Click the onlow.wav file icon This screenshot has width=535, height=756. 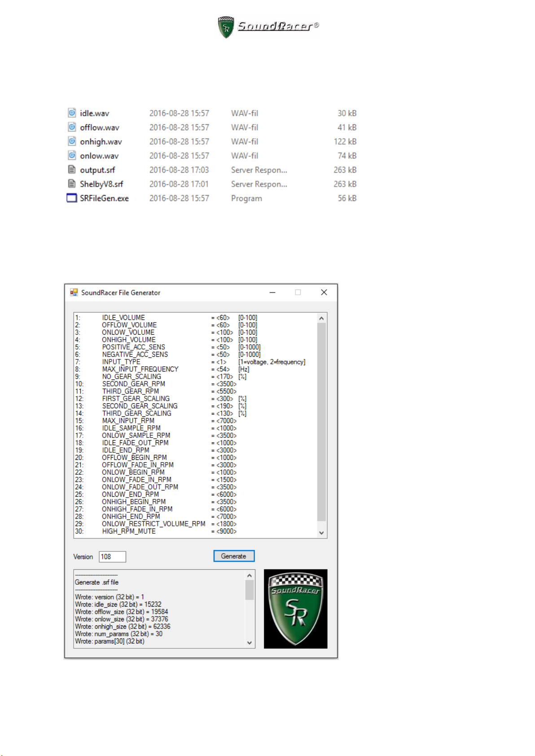[72, 155]
